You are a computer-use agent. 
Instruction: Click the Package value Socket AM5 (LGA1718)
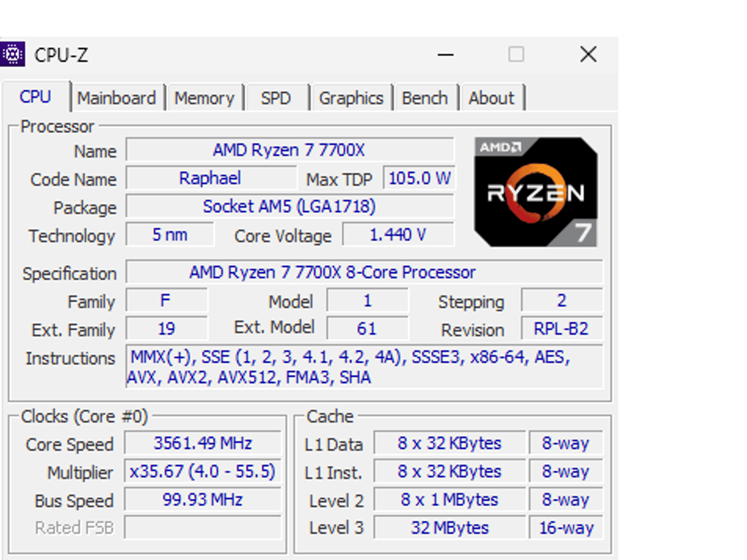click(x=290, y=206)
